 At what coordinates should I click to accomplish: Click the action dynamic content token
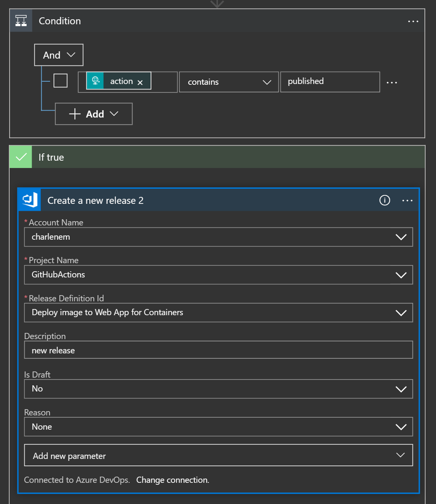(119, 81)
